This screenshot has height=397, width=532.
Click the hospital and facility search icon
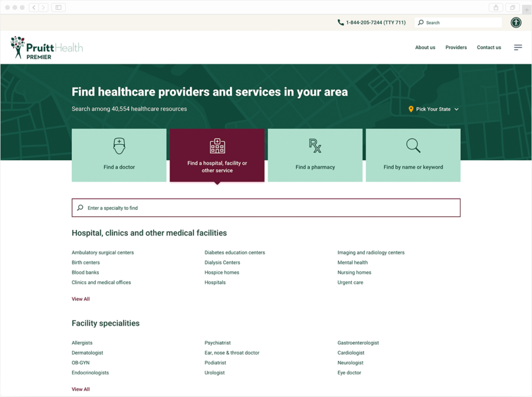pyautogui.click(x=217, y=145)
